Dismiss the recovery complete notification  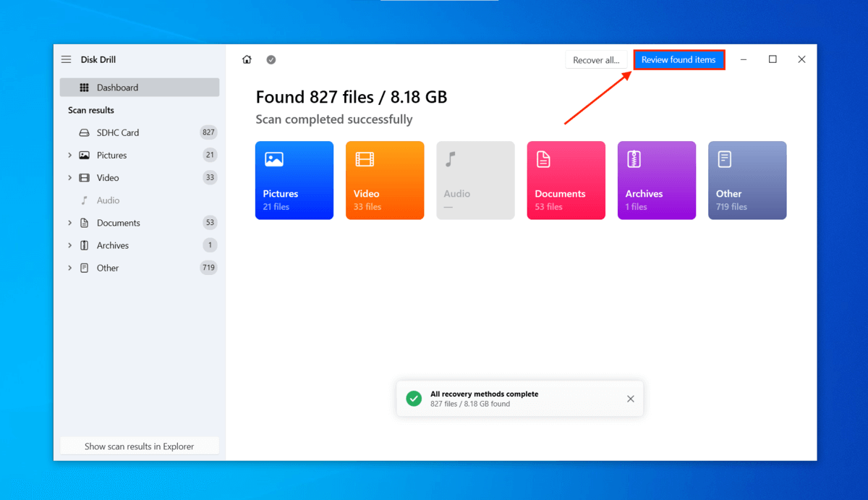(x=631, y=399)
